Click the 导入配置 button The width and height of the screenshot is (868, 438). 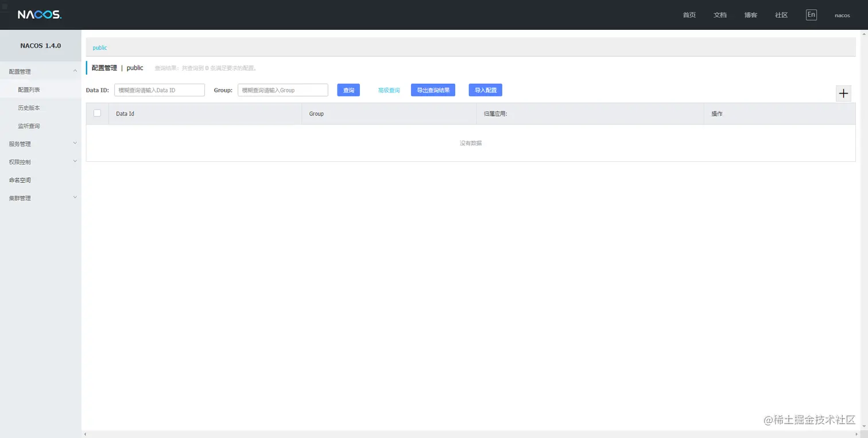(486, 90)
